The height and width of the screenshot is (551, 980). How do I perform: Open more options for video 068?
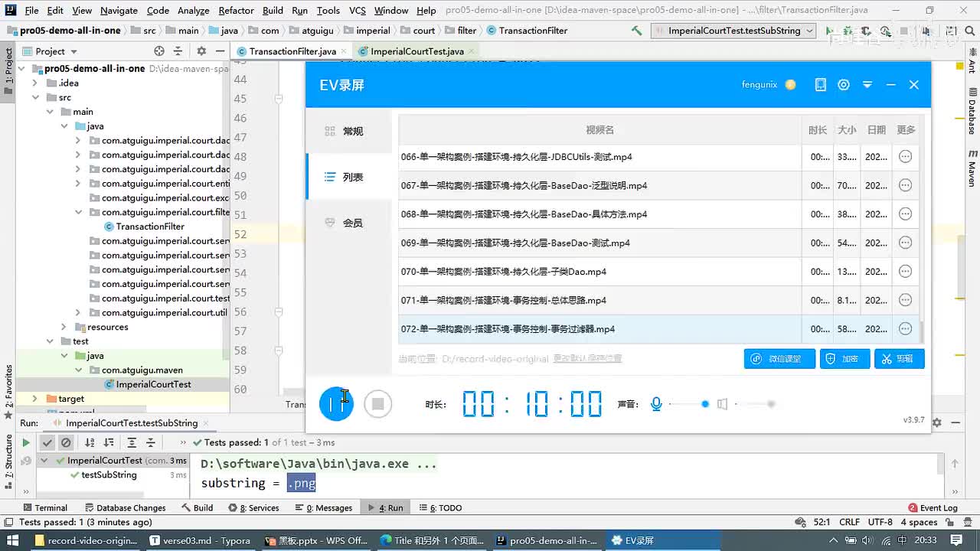pyautogui.click(x=905, y=214)
